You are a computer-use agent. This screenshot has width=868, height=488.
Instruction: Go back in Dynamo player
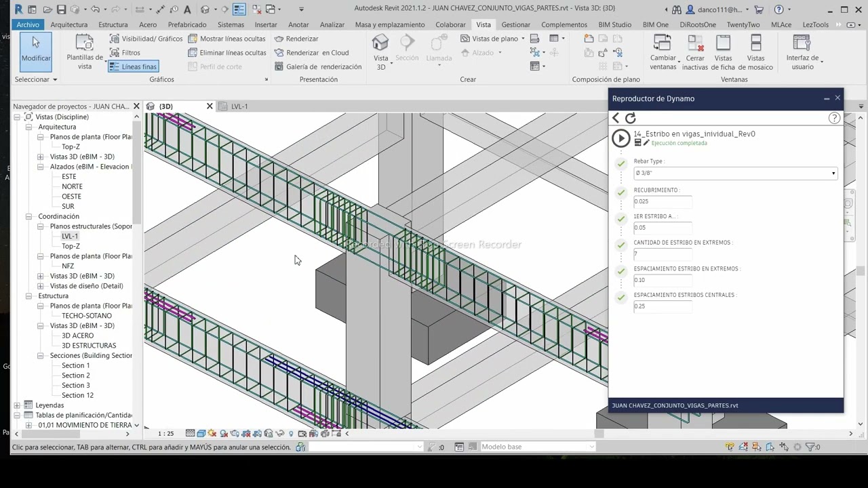tap(616, 118)
